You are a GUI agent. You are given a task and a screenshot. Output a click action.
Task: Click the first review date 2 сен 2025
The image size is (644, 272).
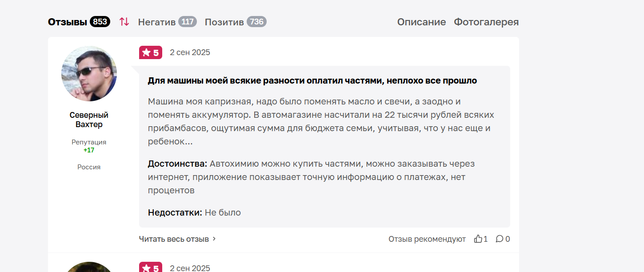[x=190, y=52]
